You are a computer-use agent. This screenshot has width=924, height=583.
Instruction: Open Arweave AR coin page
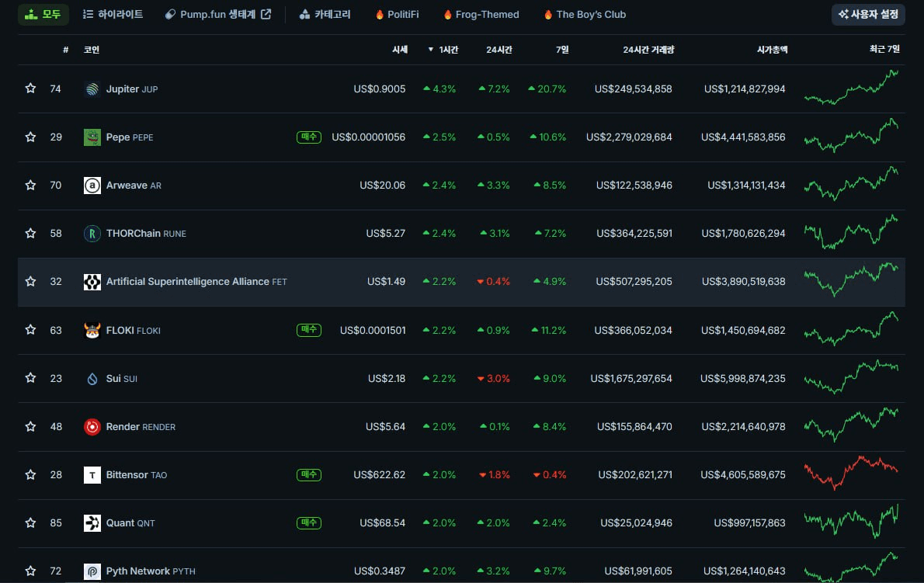[134, 185]
